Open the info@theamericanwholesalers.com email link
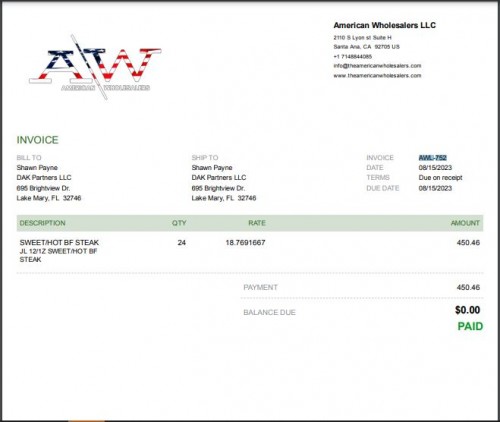The image size is (500, 422). click(377, 66)
